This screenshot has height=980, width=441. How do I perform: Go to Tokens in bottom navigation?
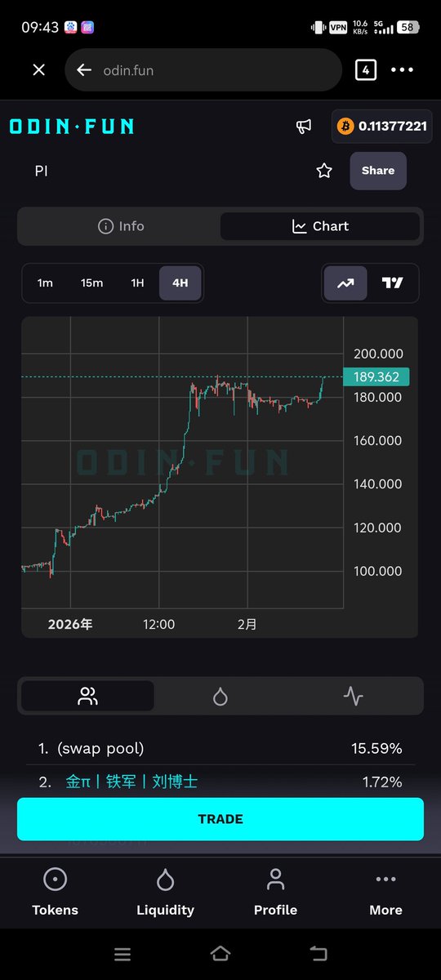tap(55, 892)
